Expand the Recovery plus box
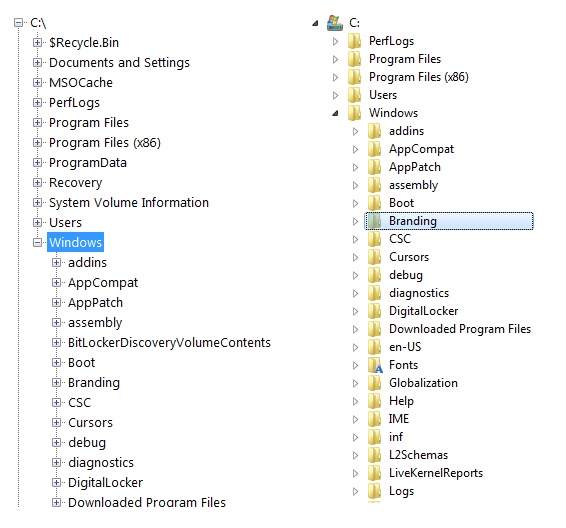The height and width of the screenshot is (528, 566). pyautogui.click(x=37, y=183)
